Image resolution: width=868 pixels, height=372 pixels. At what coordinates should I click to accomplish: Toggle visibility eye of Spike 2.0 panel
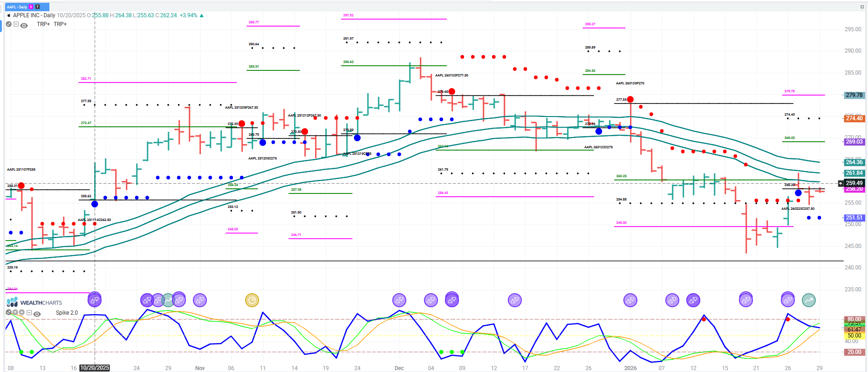(37, 314)
